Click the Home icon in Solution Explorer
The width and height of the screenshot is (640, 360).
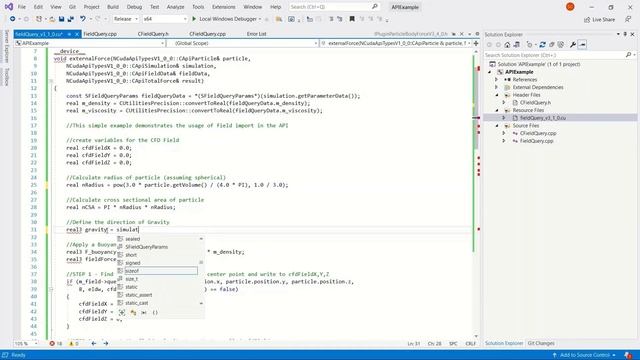[507, 44]
